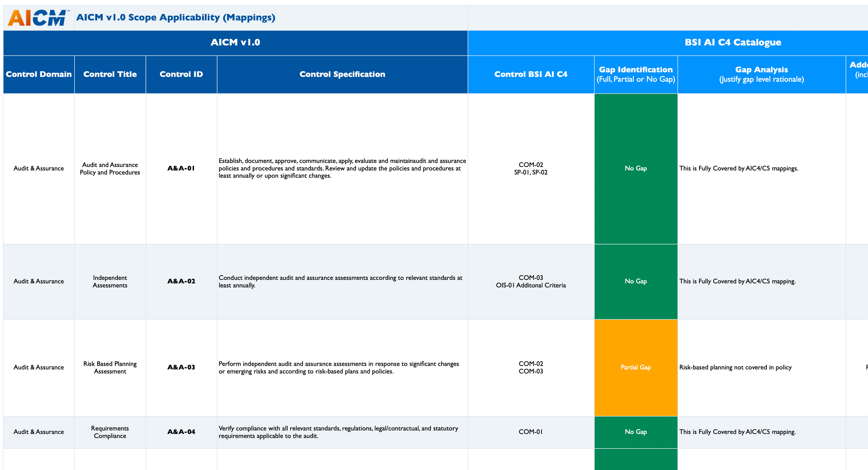
Task: Click the Control ID header cell
Action: tap(181, 74)
